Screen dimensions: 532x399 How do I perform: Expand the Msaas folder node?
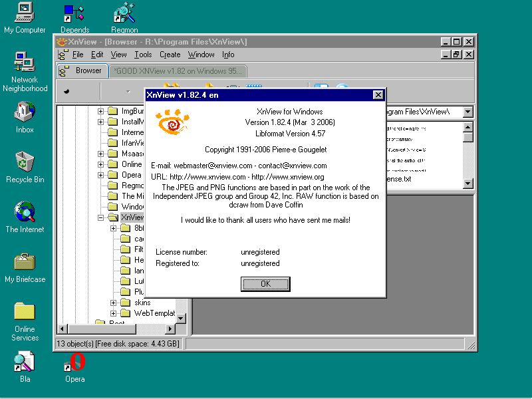coord(101,154)
